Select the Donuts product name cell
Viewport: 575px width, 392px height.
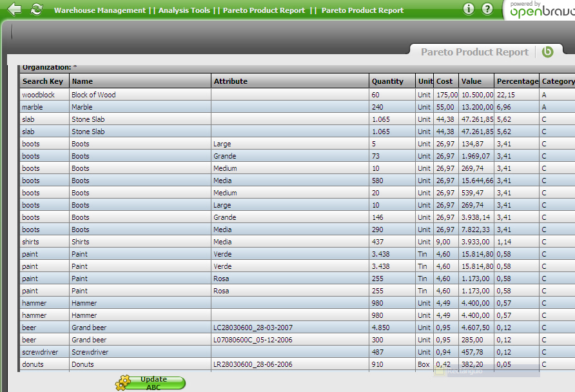(x=83, y=364)
